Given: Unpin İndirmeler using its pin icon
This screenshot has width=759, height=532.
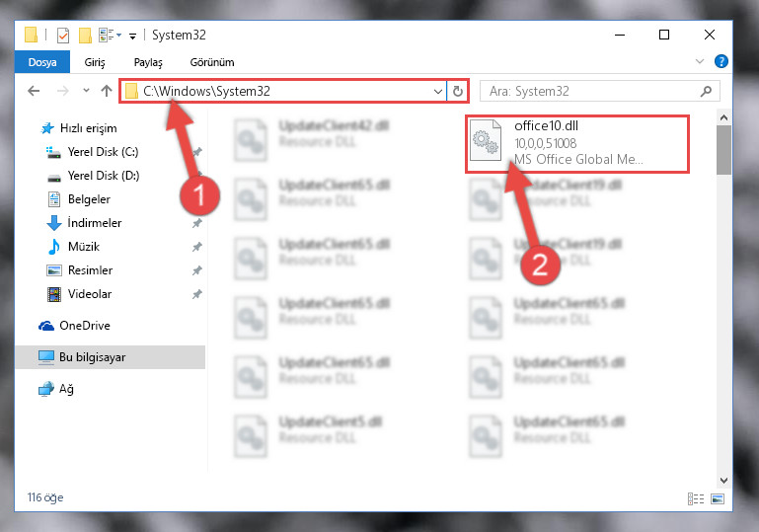Looking at the screenshot, I should tap(197, 223).
